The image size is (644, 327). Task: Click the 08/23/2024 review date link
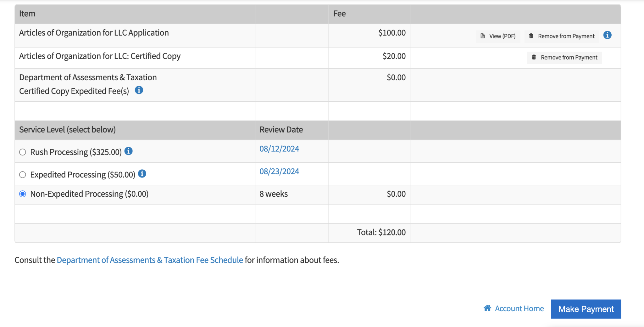pyautogui.click(x=279, y=172)
